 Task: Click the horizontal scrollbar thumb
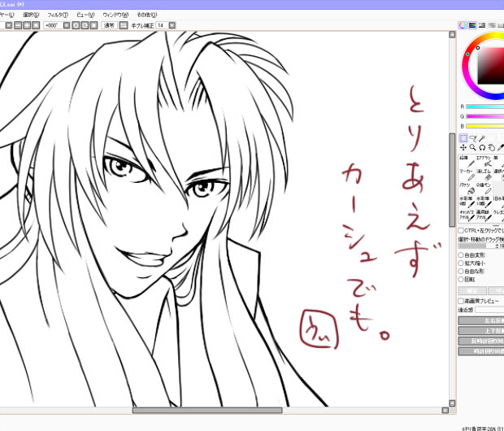click(207, 410)
